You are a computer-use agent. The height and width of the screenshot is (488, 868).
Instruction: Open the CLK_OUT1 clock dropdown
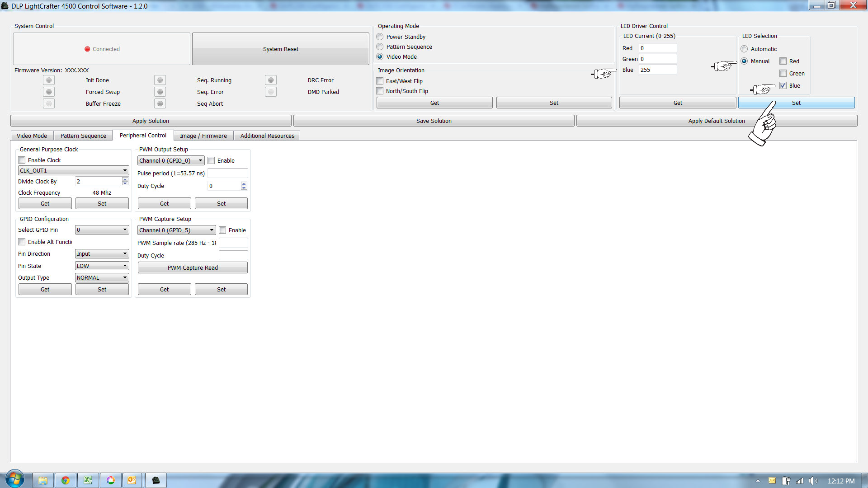click(x=74, y=170)
